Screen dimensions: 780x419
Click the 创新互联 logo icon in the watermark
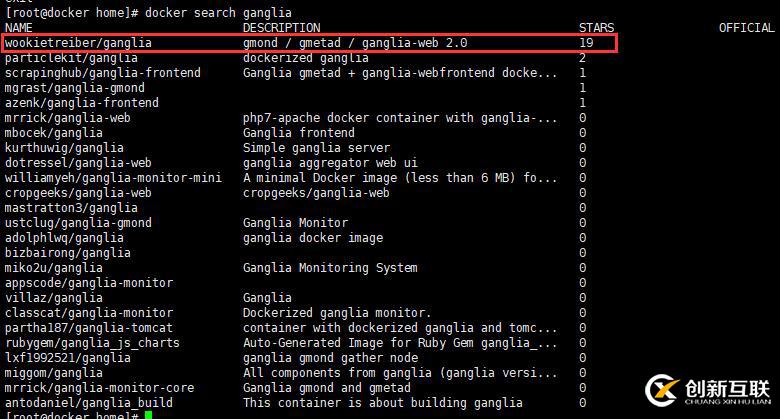point(664,390)
